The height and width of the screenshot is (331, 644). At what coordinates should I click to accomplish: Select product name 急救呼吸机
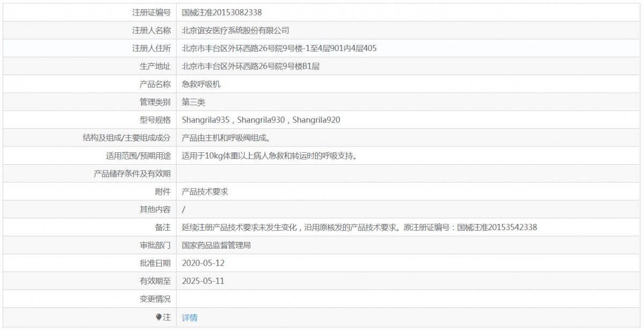[x=201, y=84]
